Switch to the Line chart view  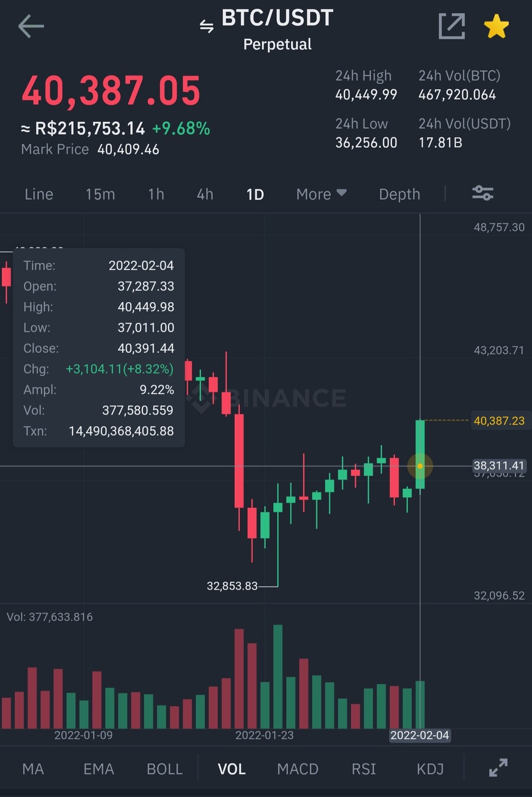click(39, 194)
